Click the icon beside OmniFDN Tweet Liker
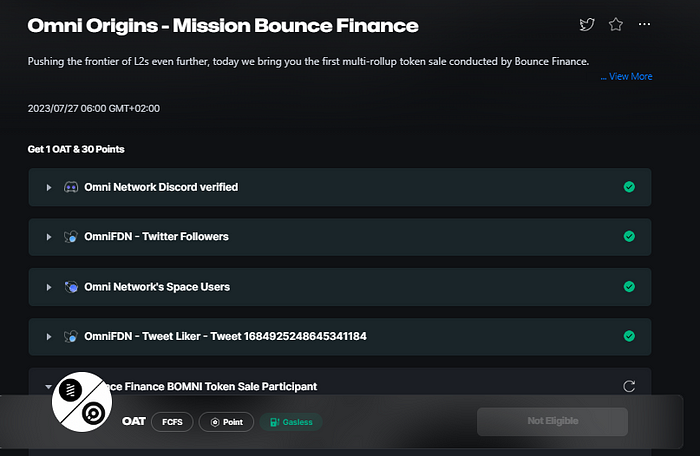700x456 pixels. [71, 337]
